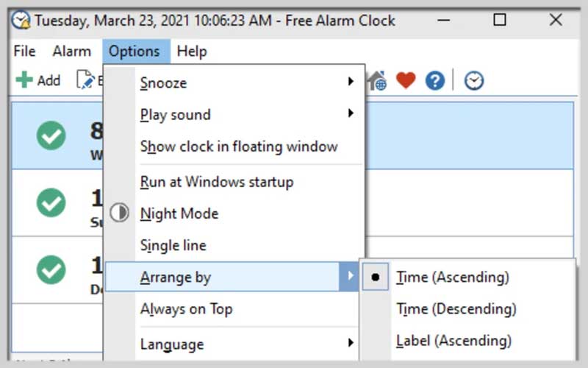Toggle the green checkmark of the first alarm

coord(51,135)
